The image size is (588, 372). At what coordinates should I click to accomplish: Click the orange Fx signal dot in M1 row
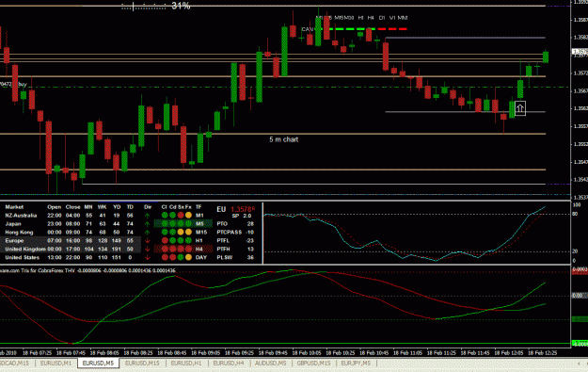[x=188, y=215]
